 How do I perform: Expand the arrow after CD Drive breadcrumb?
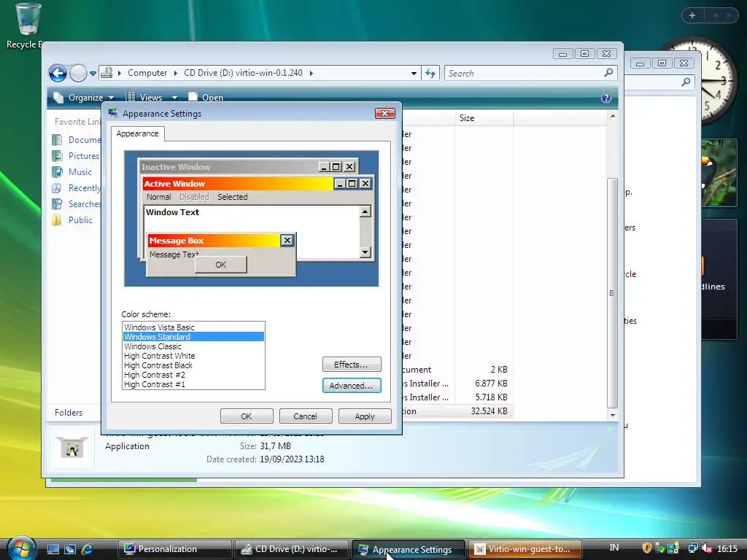tap(311, 73)
